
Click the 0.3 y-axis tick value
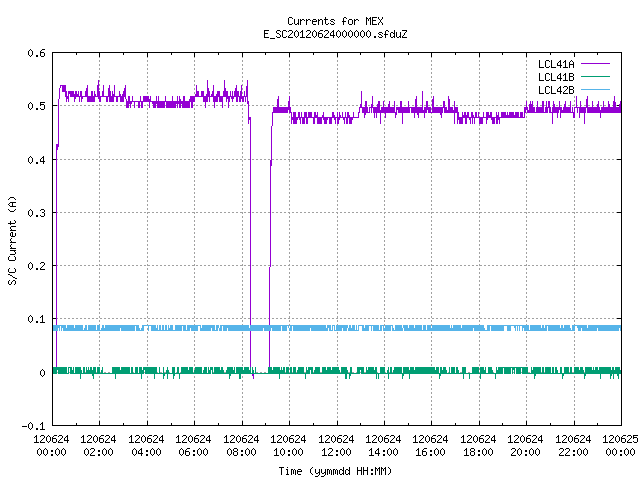(x=36, y=213)
